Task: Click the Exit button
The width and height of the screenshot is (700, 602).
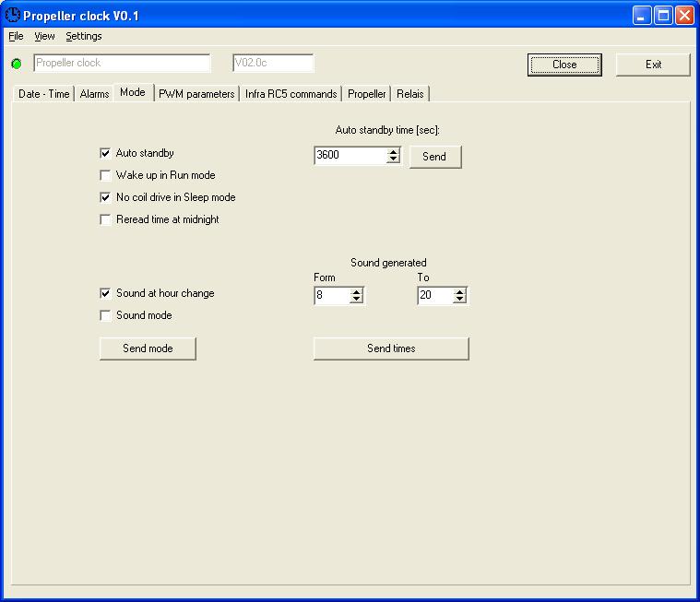Action: point(653,65)
